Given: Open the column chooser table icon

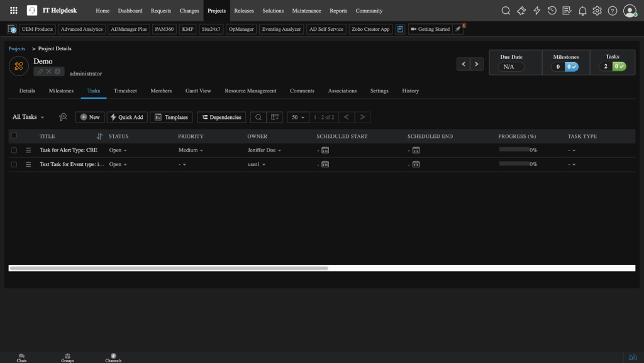Looking at the screenshot, I should (x=275, y=117).
